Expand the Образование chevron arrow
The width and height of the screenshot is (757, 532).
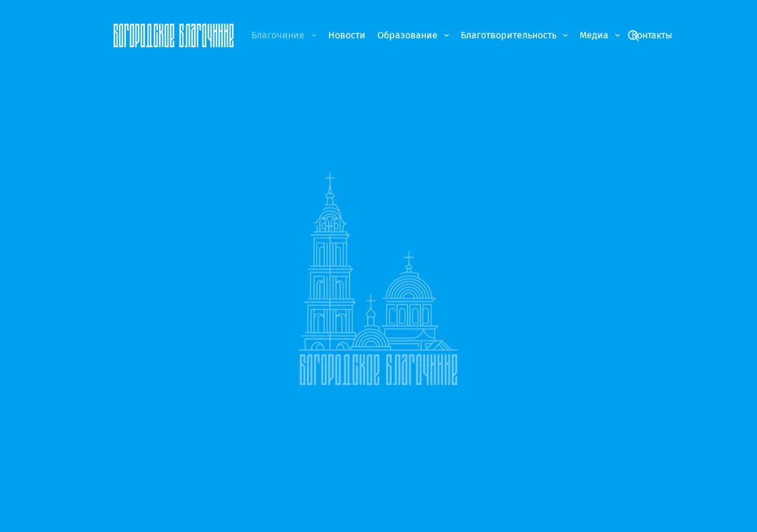447,36
